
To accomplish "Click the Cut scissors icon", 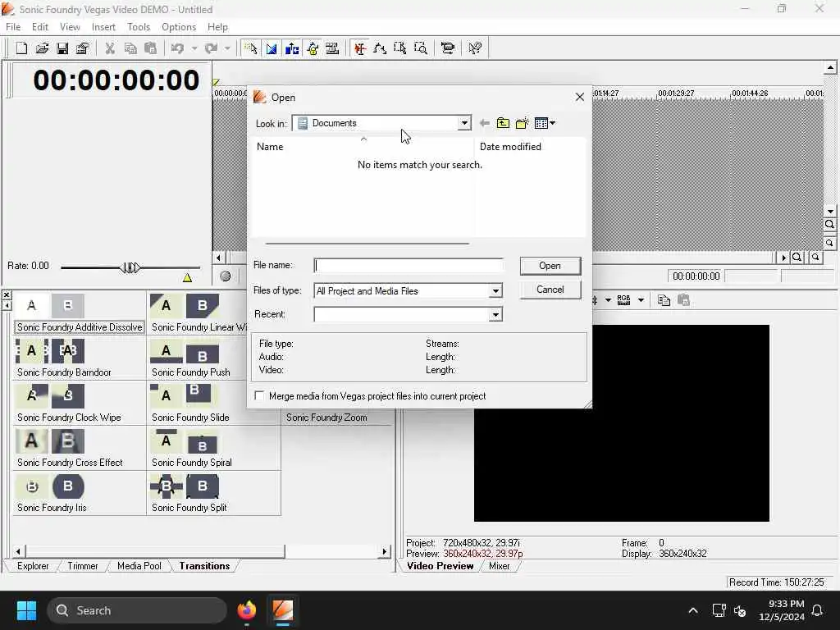I will pos(110,48).
